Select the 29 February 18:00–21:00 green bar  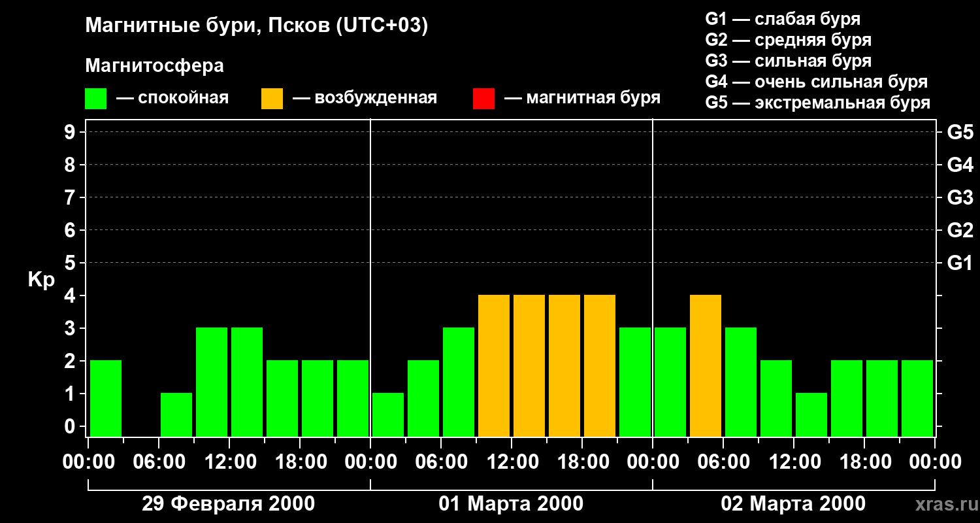click(x=318, y=398)
